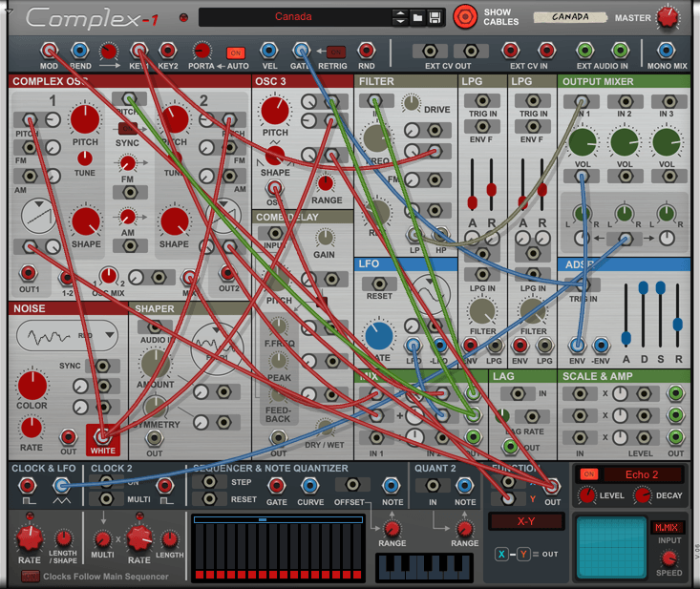Click the KEY2 output jack
This screenshot has height=589, width=700.
pyautogui.click(x=167, y=51)
